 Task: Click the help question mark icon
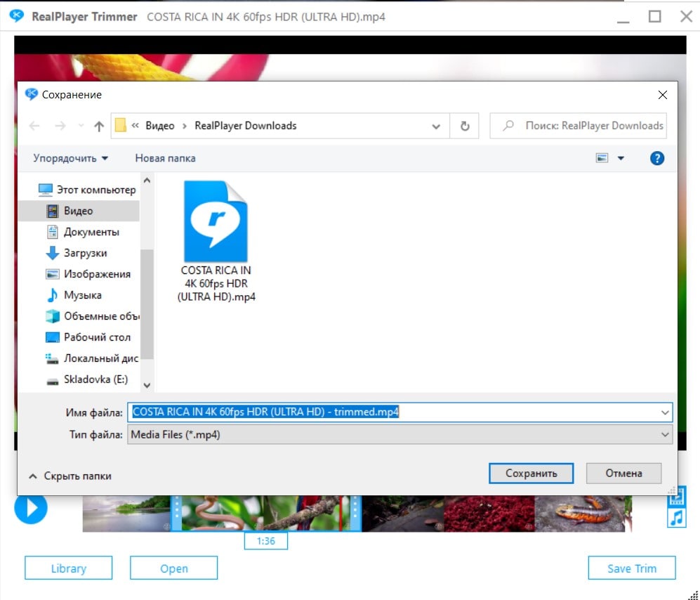[x=656, y=158]
